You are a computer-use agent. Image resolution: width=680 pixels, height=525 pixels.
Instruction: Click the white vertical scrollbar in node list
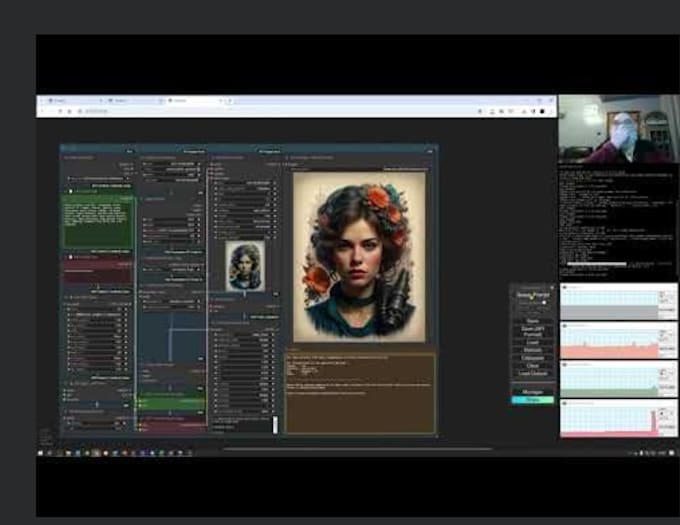pyautogui.click(x=275, y=425)
